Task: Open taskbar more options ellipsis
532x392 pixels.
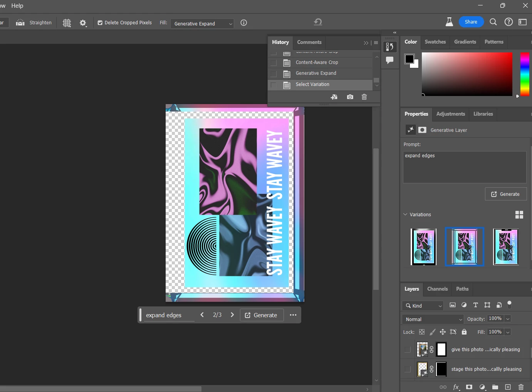Action: [293, 315]
